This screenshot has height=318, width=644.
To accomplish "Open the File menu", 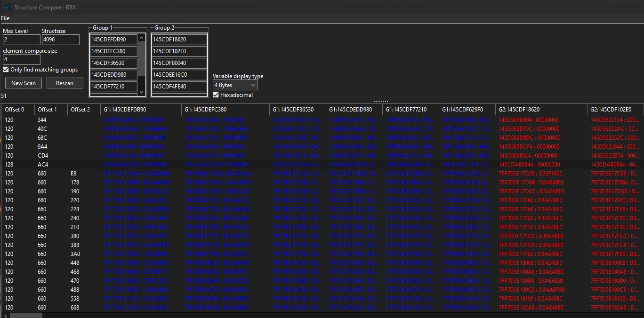I will (5, 18).
